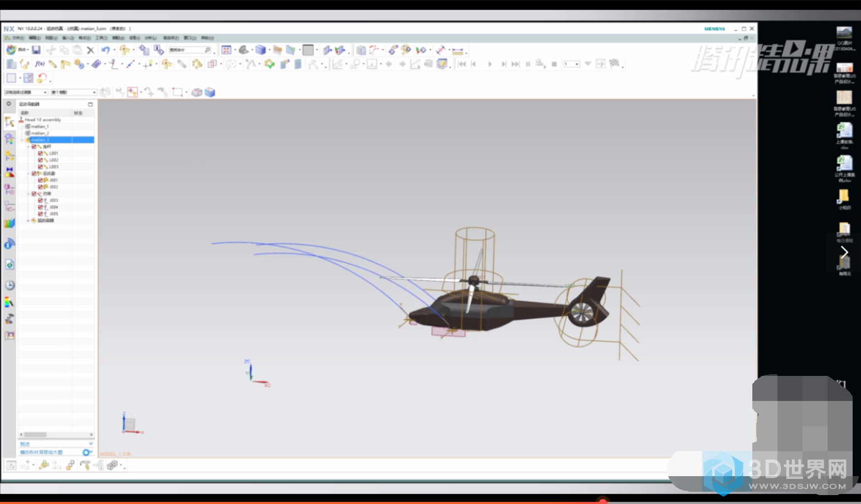Open the animation speed dropdown showing 1

571,64
